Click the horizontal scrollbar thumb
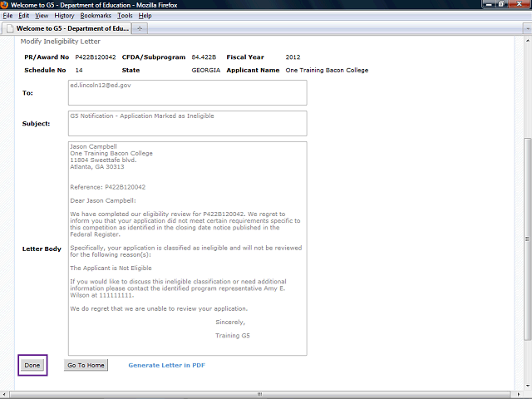Image resolution: width=532 pixels, height=399 pixels. point(260,394)
